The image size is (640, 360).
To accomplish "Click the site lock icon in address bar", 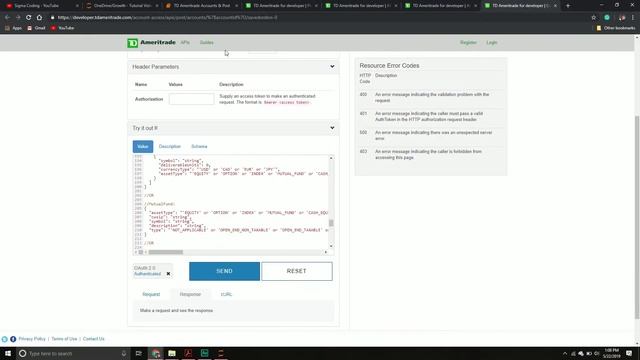I will click(x=52, y=18).
